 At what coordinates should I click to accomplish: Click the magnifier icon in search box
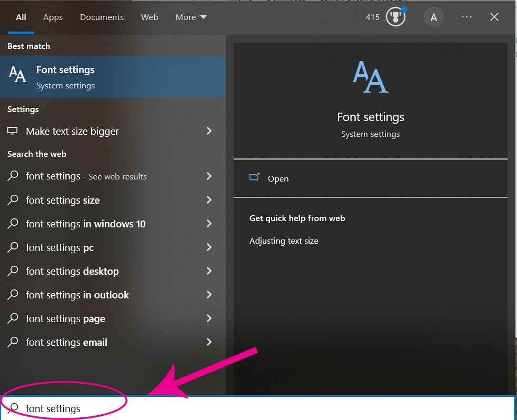pos(13,408)
